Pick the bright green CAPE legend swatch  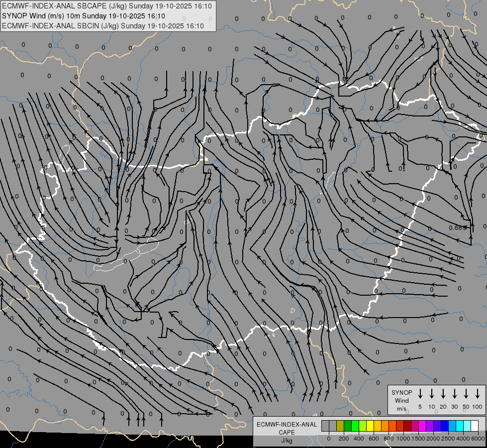coord(355,426)
